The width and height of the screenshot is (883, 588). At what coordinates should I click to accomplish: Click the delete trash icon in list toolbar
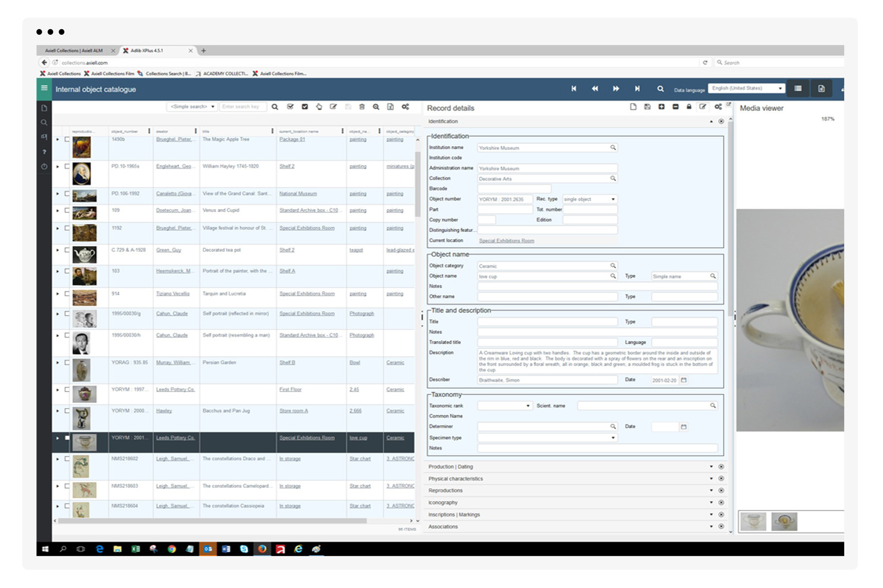pyautogui.click(x=362, y=107)
